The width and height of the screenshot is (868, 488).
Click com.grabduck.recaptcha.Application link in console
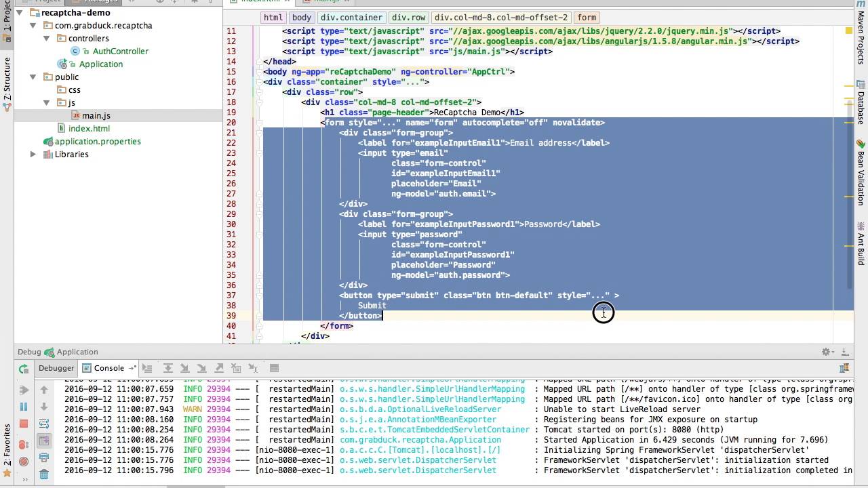[420, 440]
